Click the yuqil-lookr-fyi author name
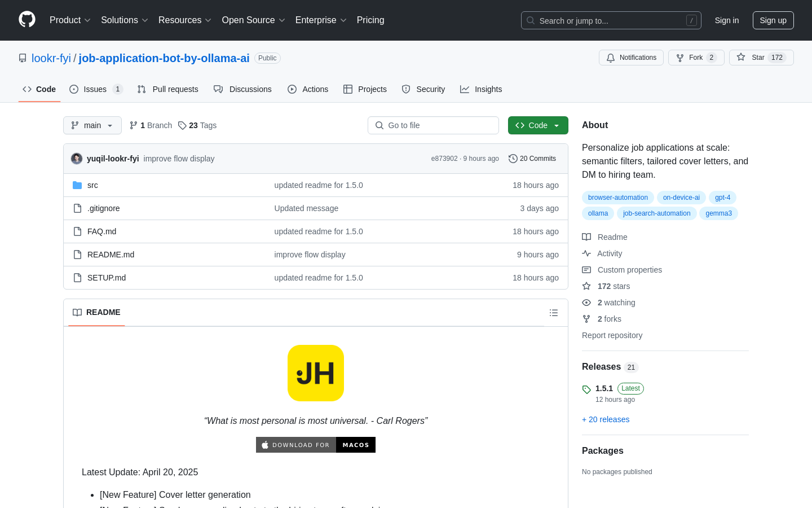 point(113,159)
